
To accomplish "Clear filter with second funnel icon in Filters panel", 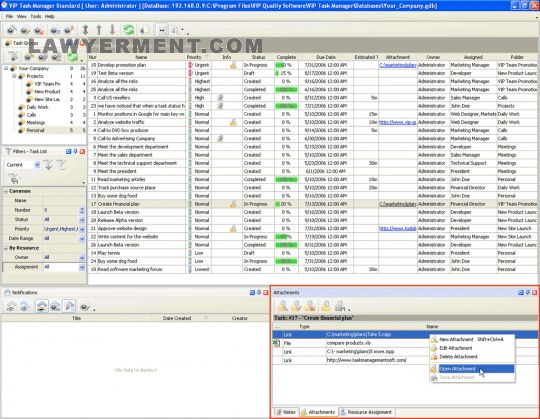I will pos(62,165).
